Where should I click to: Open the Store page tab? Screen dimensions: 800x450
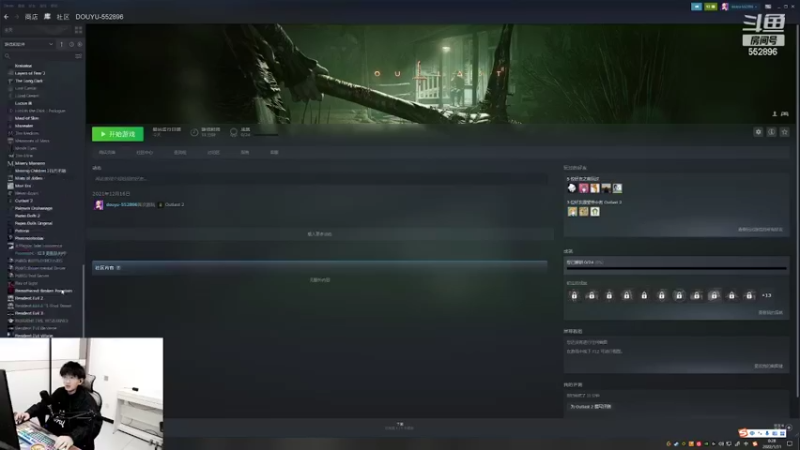click(x=107, y=153)
